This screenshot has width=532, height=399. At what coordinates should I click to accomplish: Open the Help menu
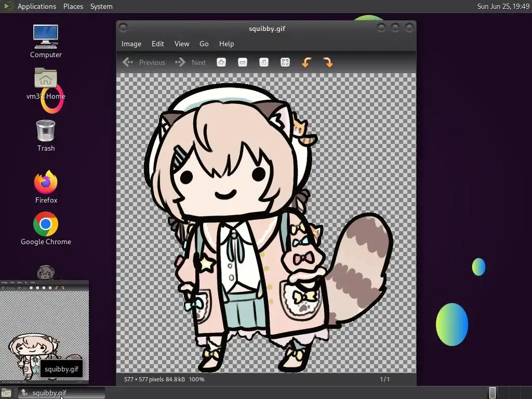point(227,44)
